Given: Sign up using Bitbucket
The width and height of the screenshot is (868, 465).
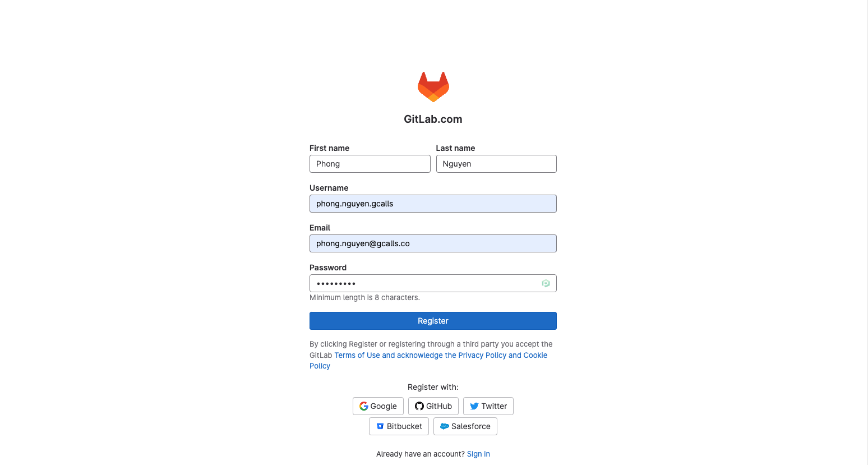Looking at the screenshot, I should 399,426.
